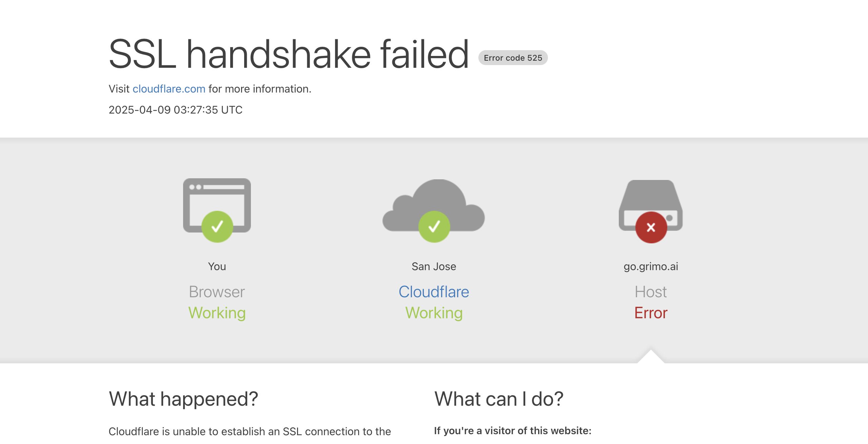Image resolution: width=868 pixels, height=444 pixels.
Task: Click the What can I do? heading
Action: [x=499, y=399]
